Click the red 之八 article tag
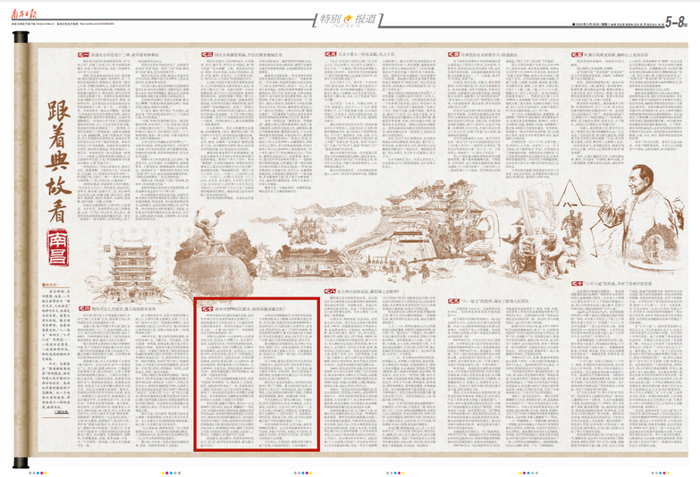This screenshot has width=700, height=477. tap(330, 291)
